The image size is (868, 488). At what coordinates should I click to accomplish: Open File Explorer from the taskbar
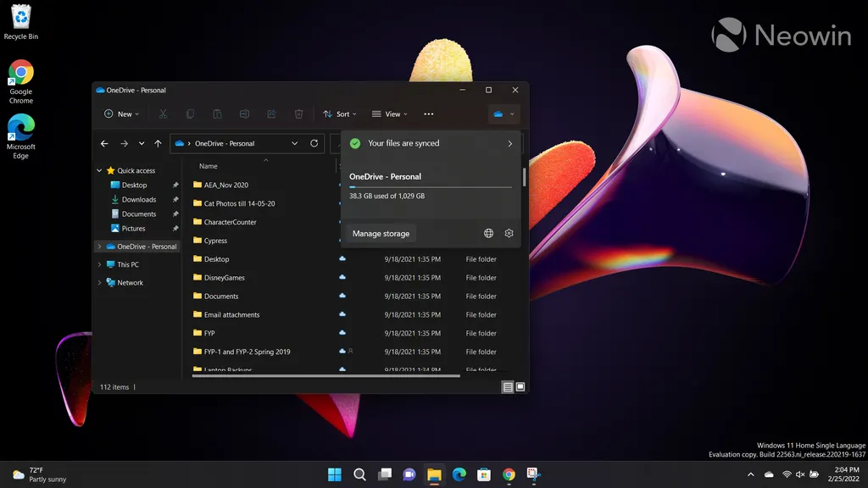[434, 474]
